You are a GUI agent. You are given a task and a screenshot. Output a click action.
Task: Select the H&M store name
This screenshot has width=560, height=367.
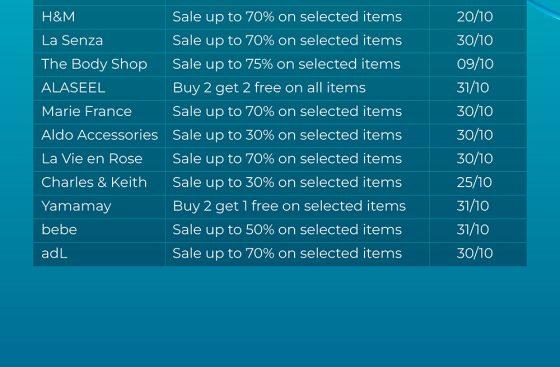(58, 17)
